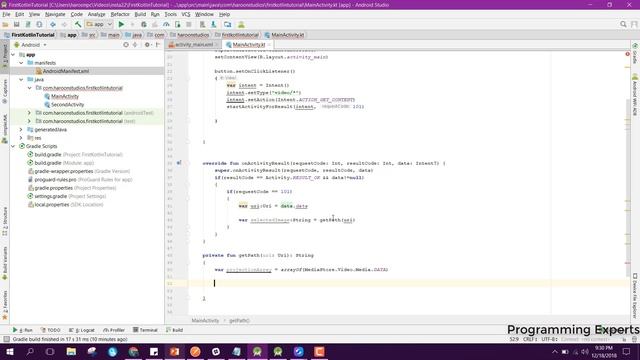Open the Logcat tool window button
Screen dimensions: 640x360
pyautogui.click(x=82, y=330)
